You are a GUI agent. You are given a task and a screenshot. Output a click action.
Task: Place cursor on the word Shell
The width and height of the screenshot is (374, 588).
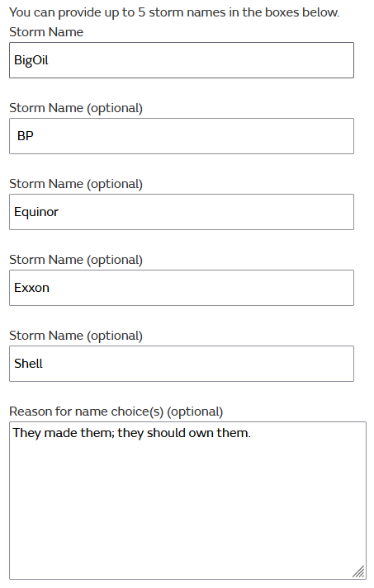28,364
